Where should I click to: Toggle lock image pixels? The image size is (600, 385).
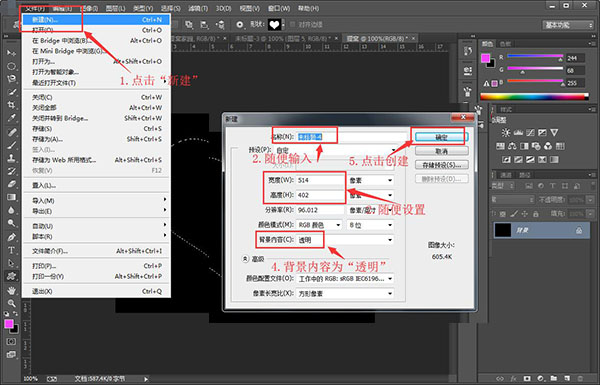pyautogui.click(x=514, y=214)
